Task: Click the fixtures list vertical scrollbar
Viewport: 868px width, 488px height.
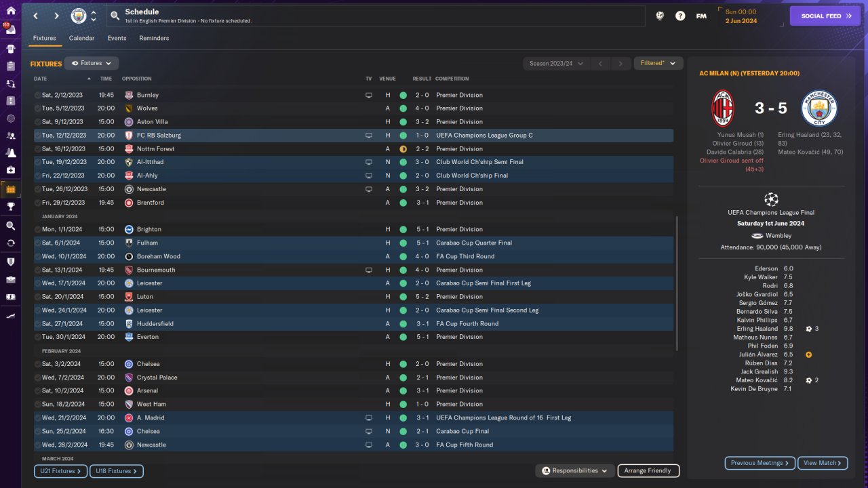Action: [x=677, y=283]
